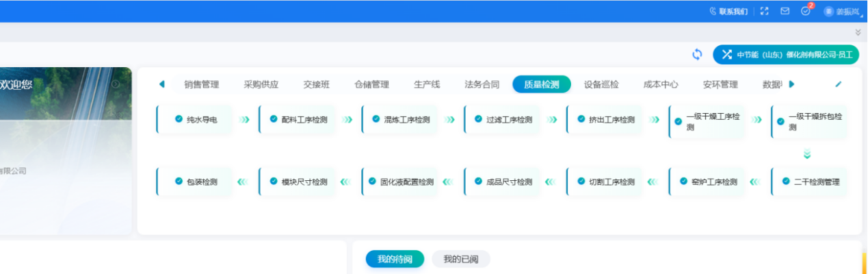Select the 质量检测 tab
Image resolution: width=868 pixels, height=274 pixels.
[541, 84]
